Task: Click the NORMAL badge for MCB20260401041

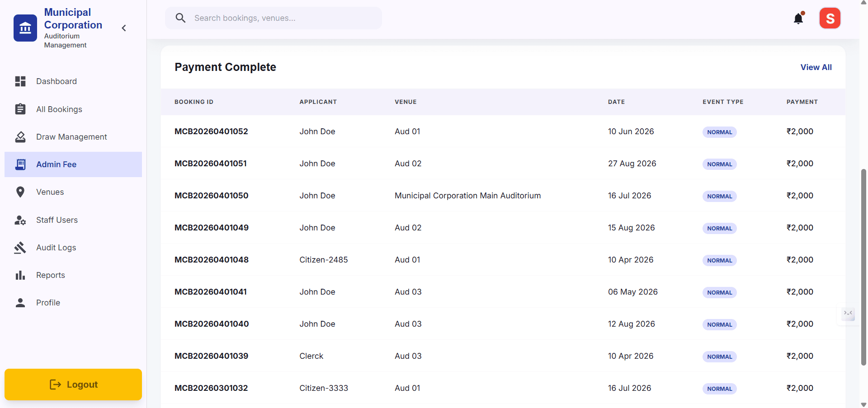Action: pyautogui.click(x=719, y=292)
